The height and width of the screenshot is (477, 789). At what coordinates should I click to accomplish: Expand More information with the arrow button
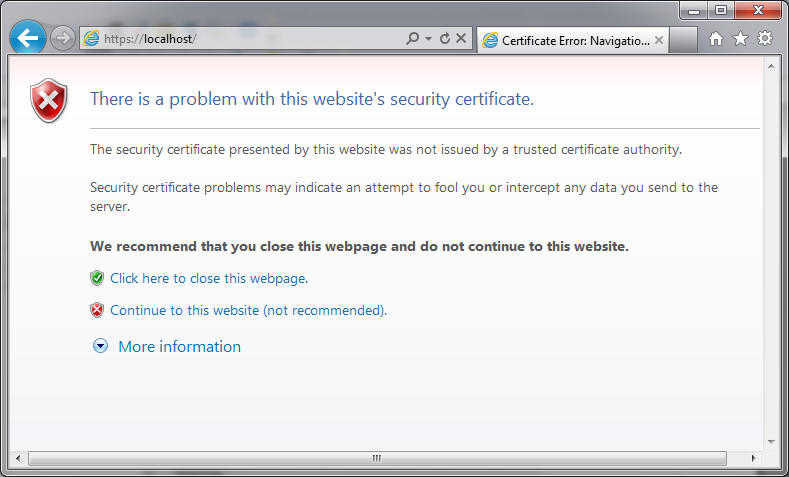pyautogui.click(x=101, y=346)
